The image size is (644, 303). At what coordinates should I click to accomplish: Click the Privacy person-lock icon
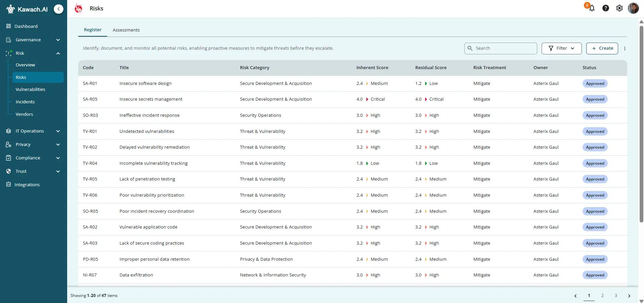click(x=8, y=144)
